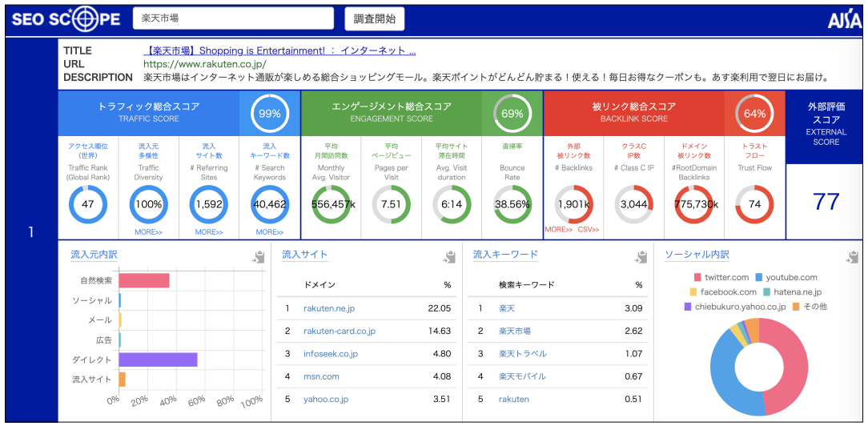This screenshot has width=868, height=426.
Task: Click MORE>> under Referring Sites
Action: tap(209, 232)
